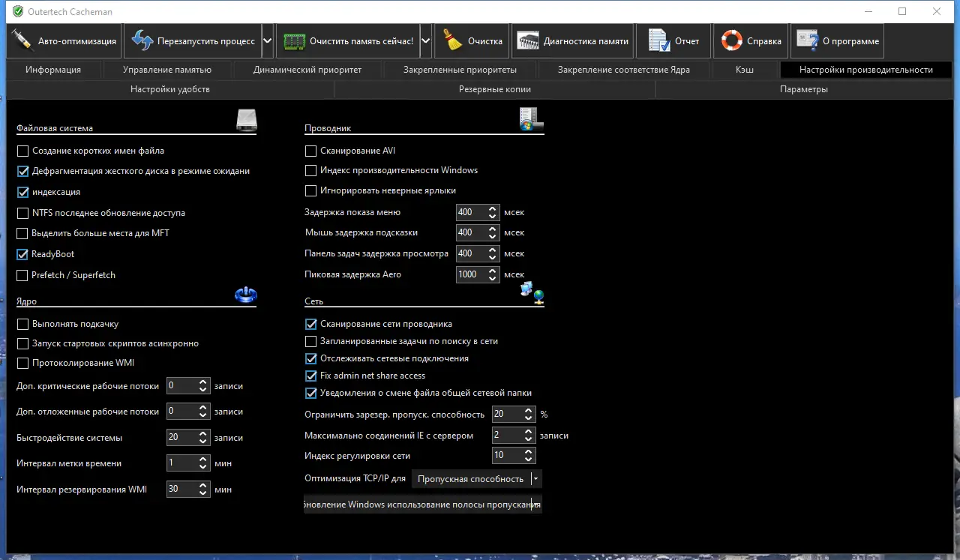
Task: Toggle the индексация checkbox
Action: [x=22, y=192]
